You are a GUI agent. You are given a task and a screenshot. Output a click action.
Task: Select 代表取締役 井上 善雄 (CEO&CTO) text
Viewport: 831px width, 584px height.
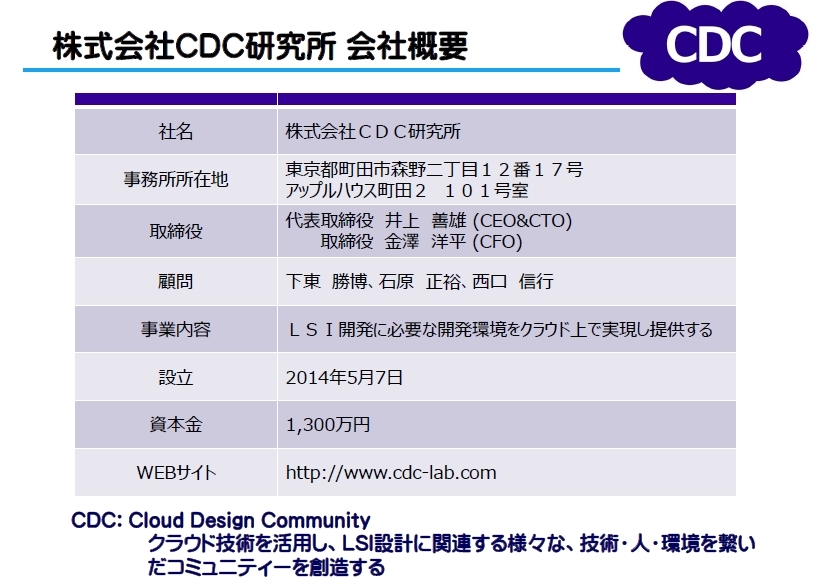pyautogui.click(x=429, y=220)
